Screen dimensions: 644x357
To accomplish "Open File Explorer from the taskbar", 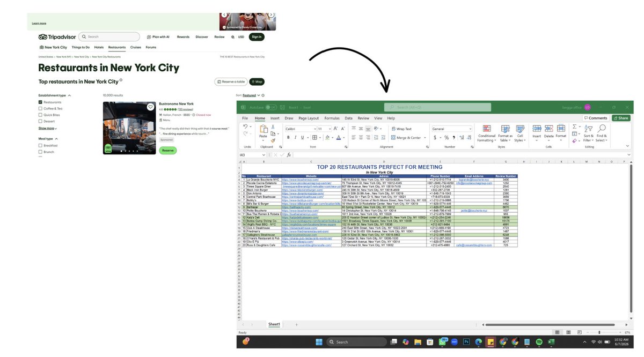I will coord(418,342).
